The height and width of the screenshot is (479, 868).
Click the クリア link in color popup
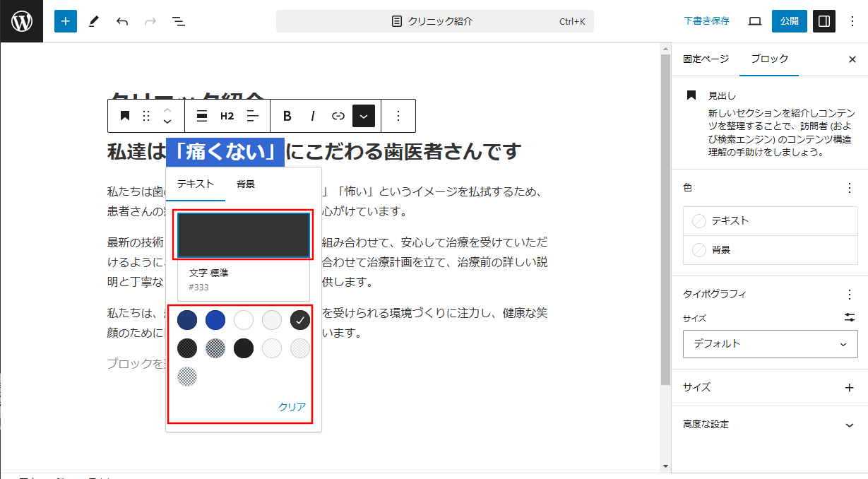(292, 407)
